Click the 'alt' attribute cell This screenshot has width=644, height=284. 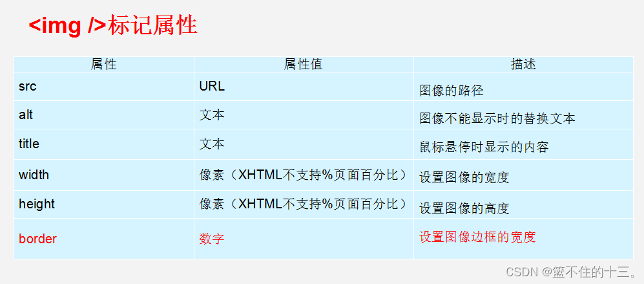pos(104,115)
